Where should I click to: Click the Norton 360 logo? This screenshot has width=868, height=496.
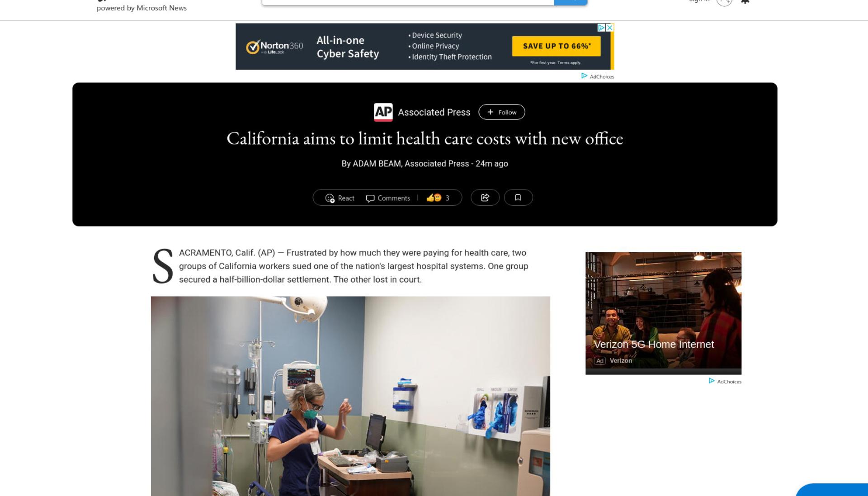(x=274, y=47)
